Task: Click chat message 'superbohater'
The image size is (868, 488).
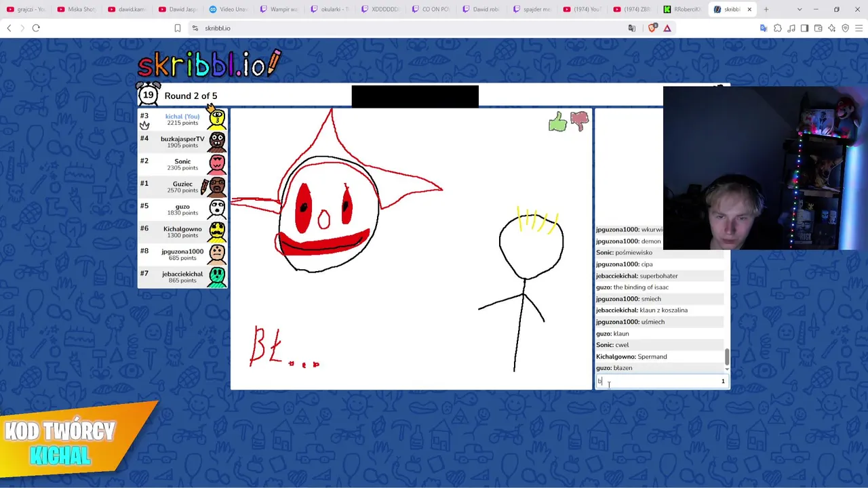Action: point(658,276)
